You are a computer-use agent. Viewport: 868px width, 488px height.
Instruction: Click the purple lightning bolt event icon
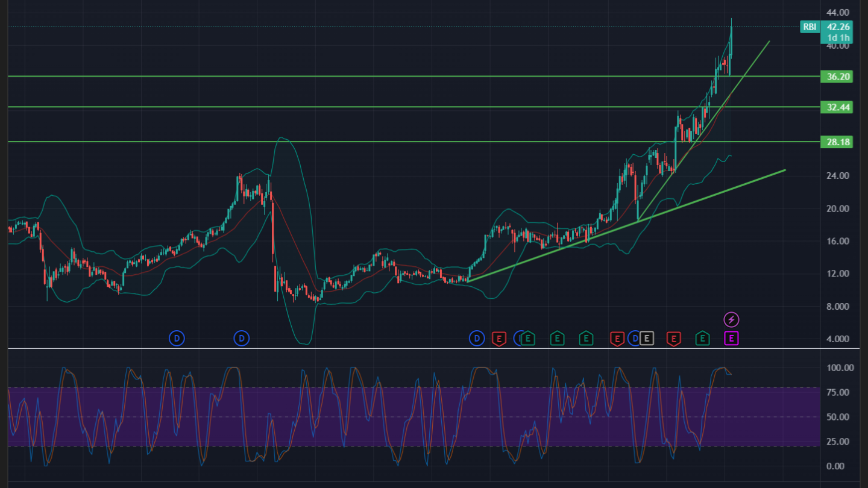(731, 319)
